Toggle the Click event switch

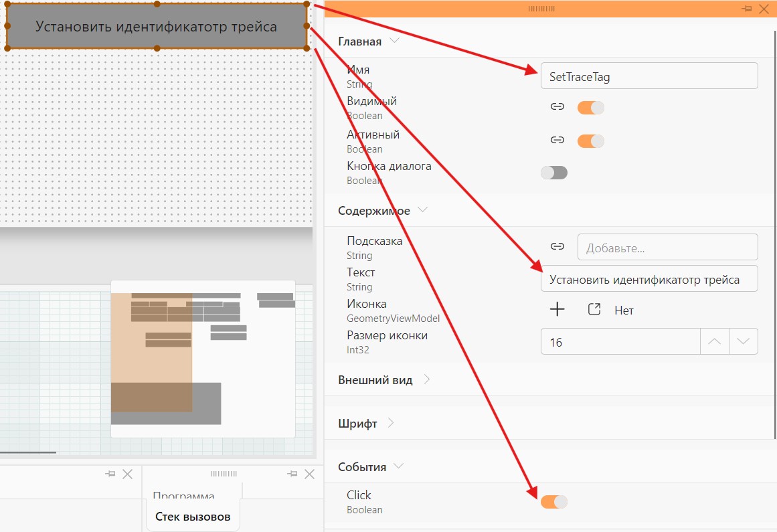tap(554, 502)
